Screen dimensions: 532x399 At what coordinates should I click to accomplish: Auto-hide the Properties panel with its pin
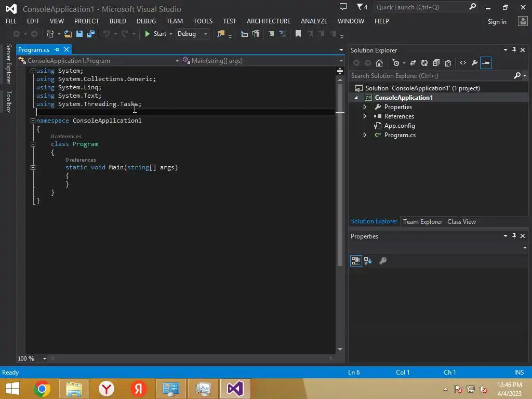click(x=514, y=236)
